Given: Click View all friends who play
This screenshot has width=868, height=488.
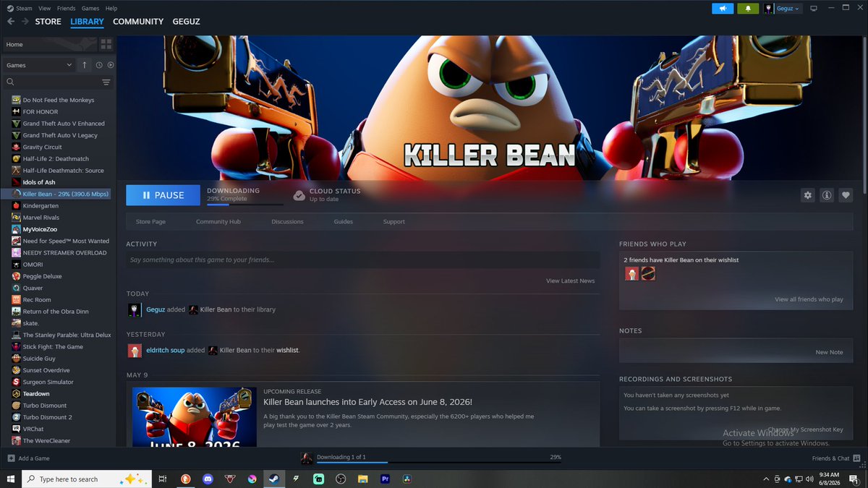Looking at the screenshot, I should 809,299.
